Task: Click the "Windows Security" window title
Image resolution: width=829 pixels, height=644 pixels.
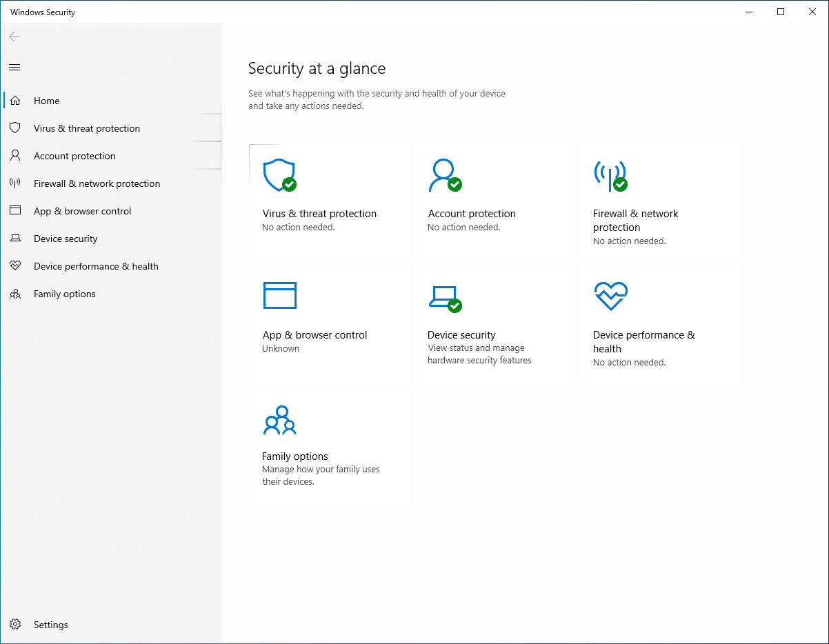Action: point(43,12)
